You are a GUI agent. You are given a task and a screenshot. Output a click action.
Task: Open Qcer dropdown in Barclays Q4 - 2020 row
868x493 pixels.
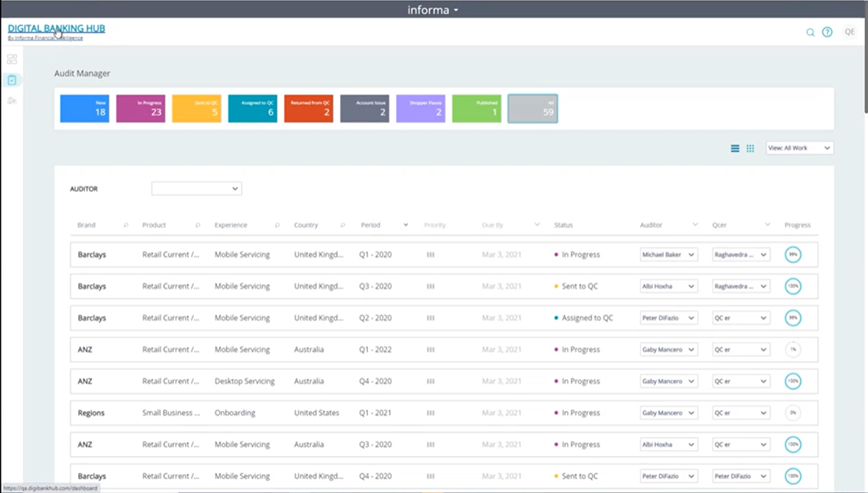(x=740, y=476)
